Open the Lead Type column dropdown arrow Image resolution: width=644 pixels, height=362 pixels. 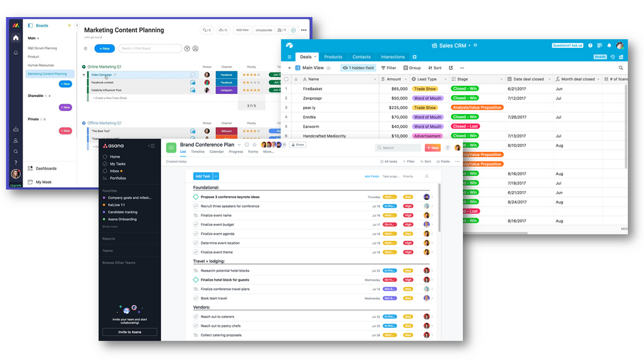pyautogui.click(x=445, y=79)
